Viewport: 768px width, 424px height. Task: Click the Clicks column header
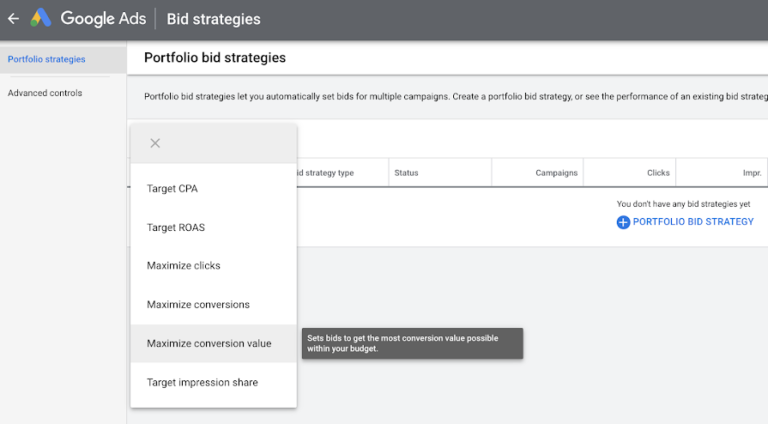coord(657,173)
